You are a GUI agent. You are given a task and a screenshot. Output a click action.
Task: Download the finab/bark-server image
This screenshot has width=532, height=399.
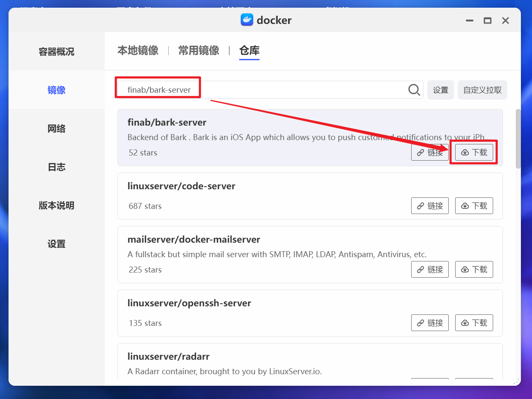pyautogui.click(x=474, y=153)
